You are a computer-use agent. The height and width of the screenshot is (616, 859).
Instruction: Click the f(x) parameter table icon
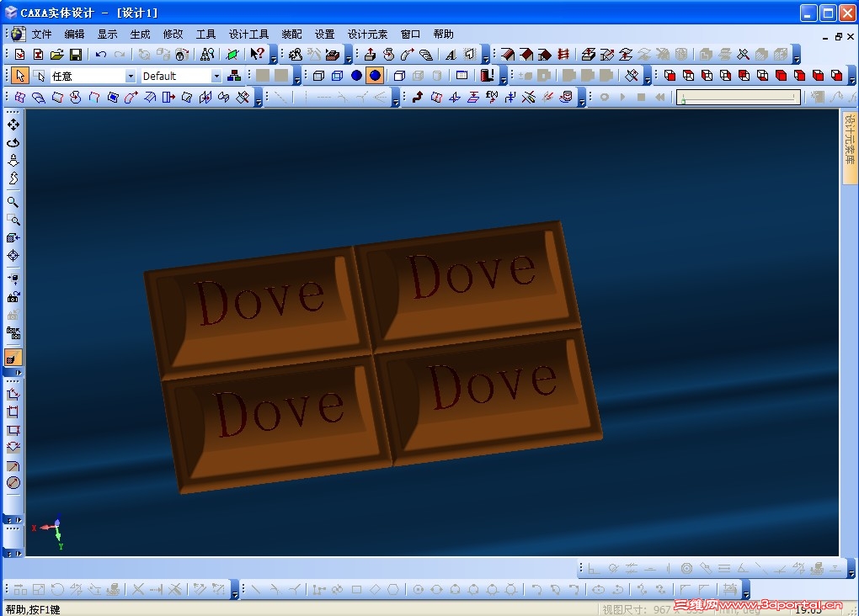click(x=492, y=98)
